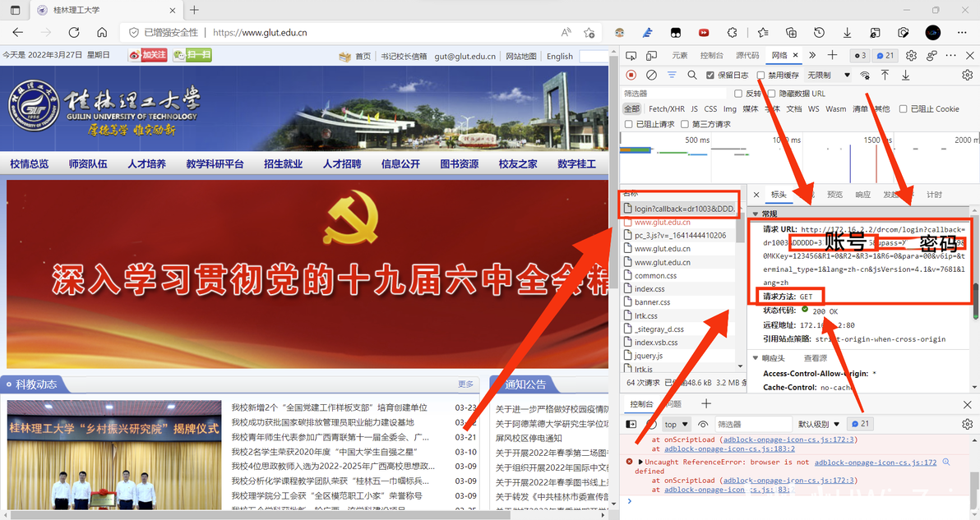Image resolution: width=980 pixels, height=520 pixels.
Task: Select the jquery.js request row
Action: coord(679,355)
